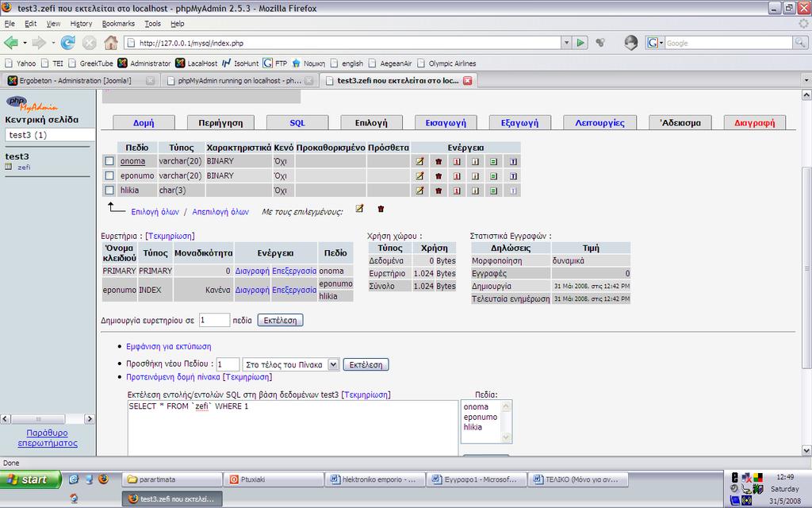Make hlikia unique via green icon
This screenshot has height=508, width=812.
[493, 190]
